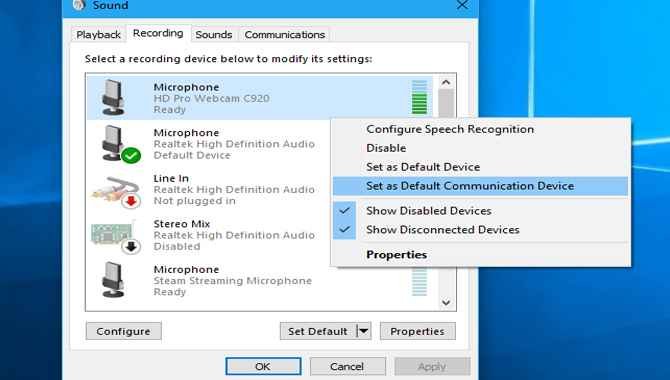Click the HD Pro Webcam C920 microphone icon
This screenshot has height=380, width=670.
(113, 98)
